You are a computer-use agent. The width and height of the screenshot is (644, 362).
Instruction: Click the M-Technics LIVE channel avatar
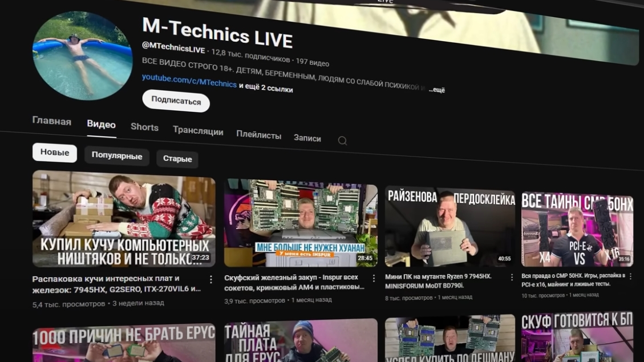click(83, 55)
